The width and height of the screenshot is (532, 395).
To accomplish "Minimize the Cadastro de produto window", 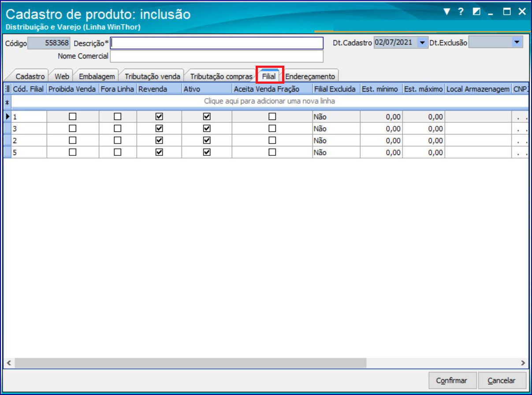I will (491, 13).
